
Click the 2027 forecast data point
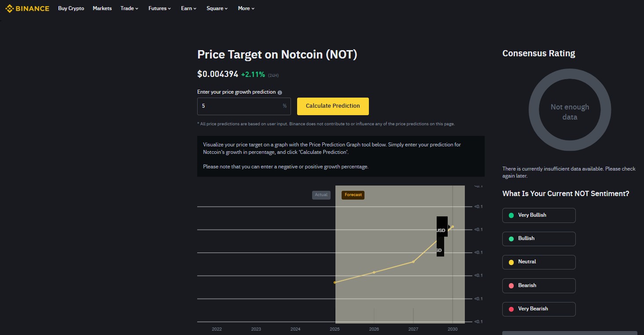pos(413,262)
